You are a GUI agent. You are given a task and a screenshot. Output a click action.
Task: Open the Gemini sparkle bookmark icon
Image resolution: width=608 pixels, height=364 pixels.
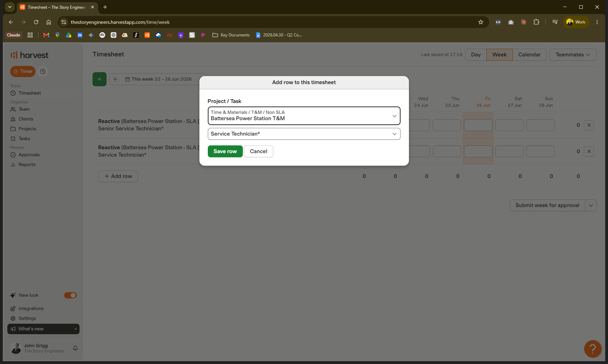[x=91, y=35]
